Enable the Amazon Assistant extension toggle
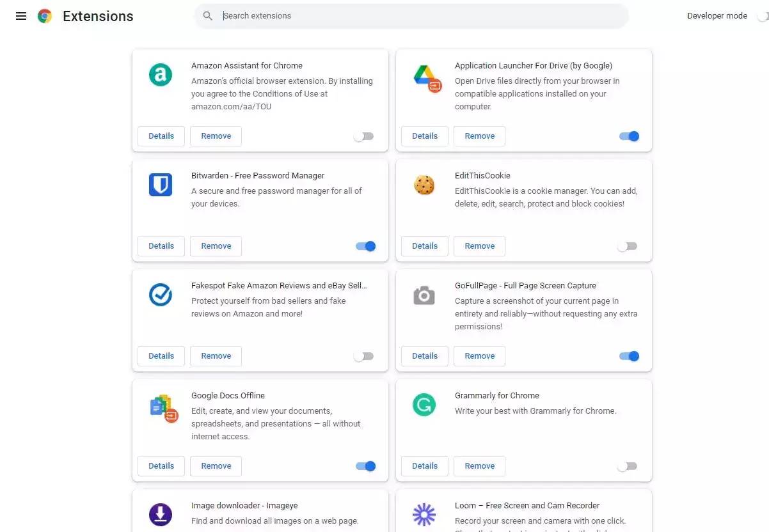This screenshot has height=532, width=769. [x=364, y=136]
